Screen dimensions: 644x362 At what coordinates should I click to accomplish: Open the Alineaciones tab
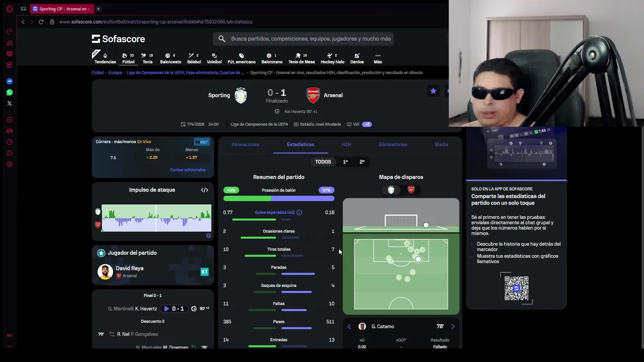tap(246, 144)
